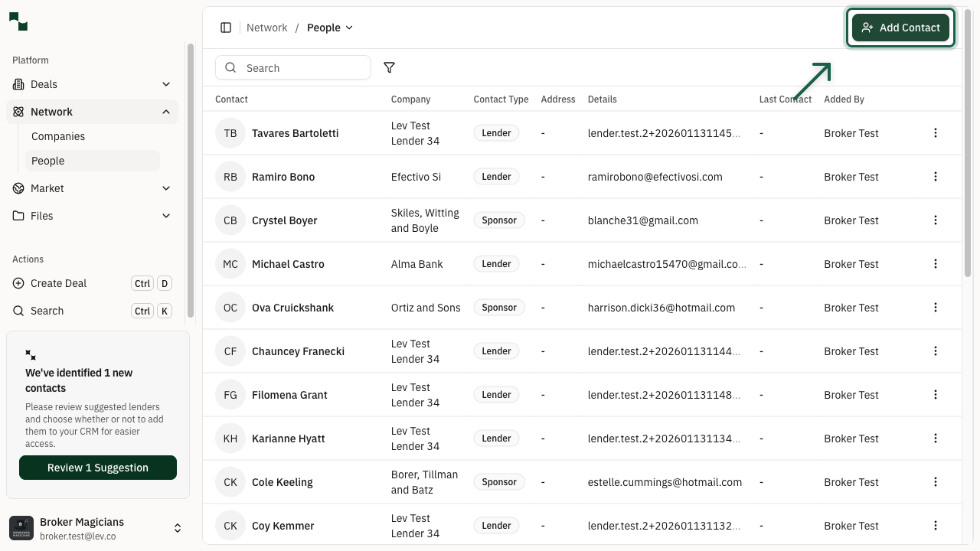Viewport: 980px width, 551px height.
Task: Click the search input field
Action: (x=293, y=67)
